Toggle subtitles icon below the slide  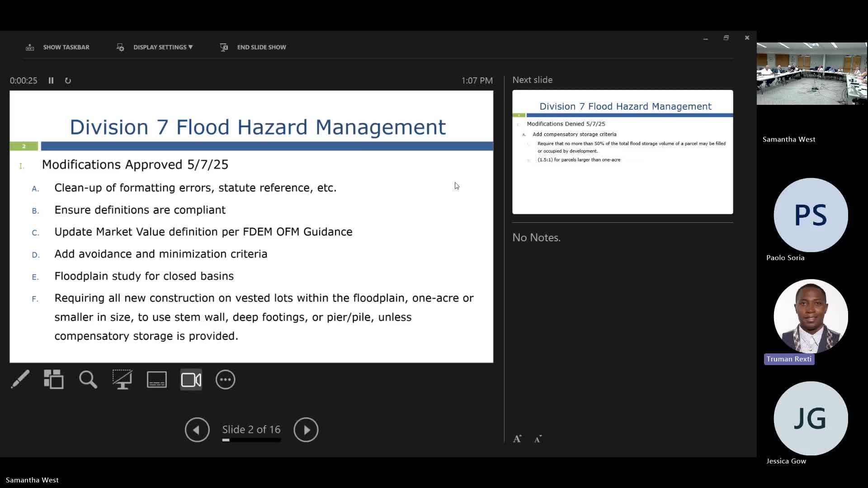pyautogui.click(x=157, y=380)
